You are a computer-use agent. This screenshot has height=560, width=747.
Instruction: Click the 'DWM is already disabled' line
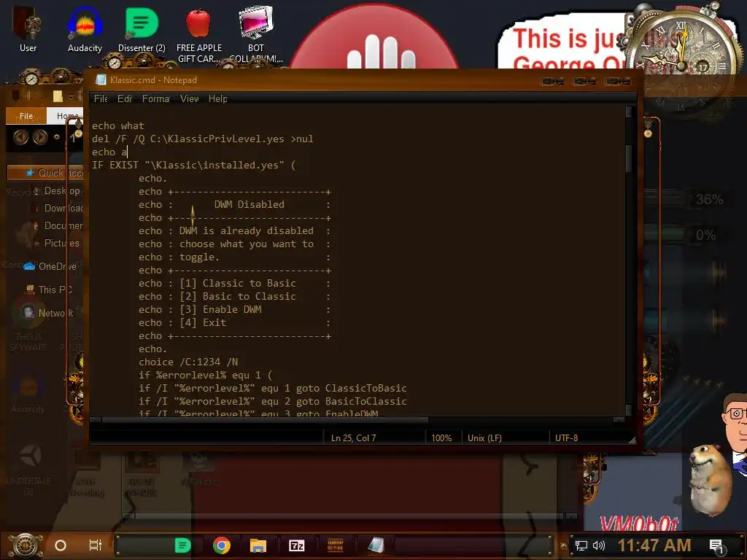[x=234, y=231]
